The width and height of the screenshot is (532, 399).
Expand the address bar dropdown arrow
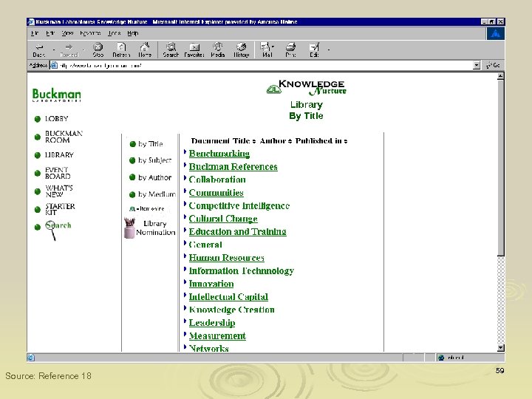tap(477, 65)
